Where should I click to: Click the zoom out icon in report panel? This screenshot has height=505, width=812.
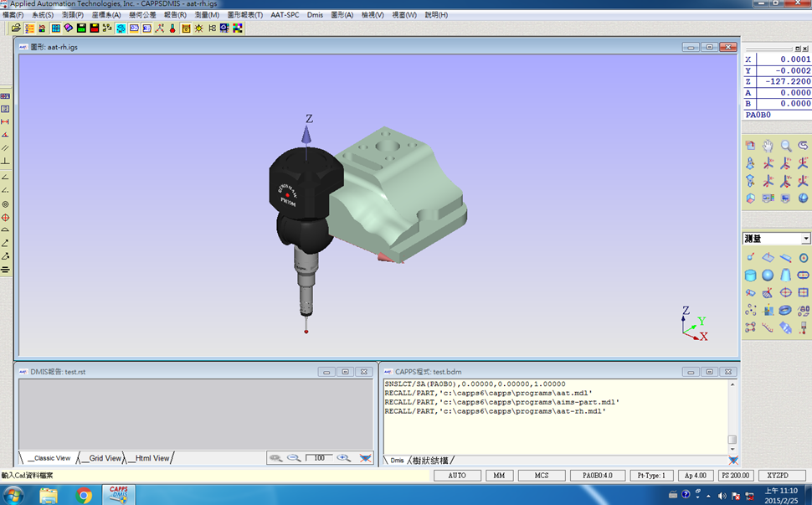pyautogui.click(x=294, y=458)
